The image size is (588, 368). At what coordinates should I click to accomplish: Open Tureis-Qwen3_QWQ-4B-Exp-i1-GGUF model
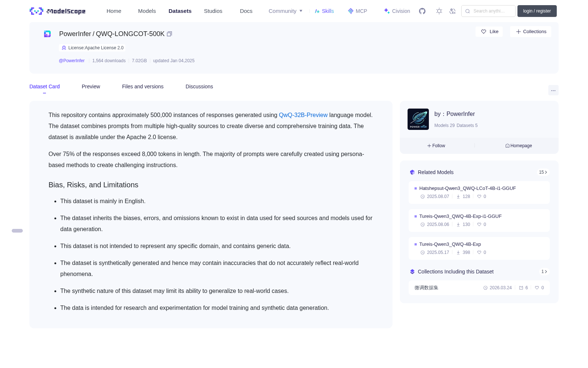click(479, 220)
